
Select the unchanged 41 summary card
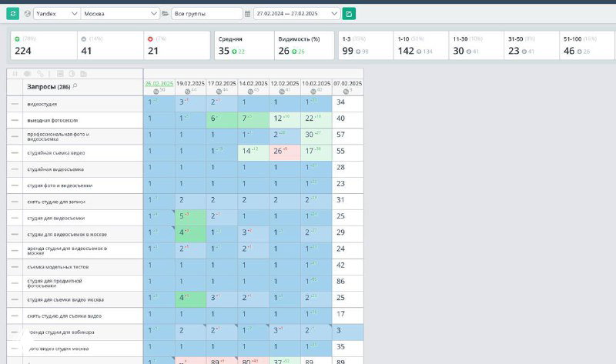(x=110, y=45)
